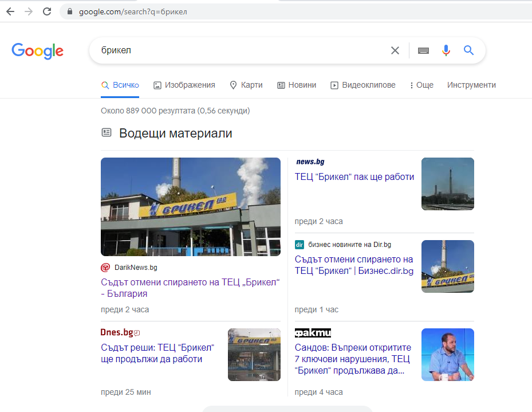Click the Водещи материали heading

[x=175, y=134]
